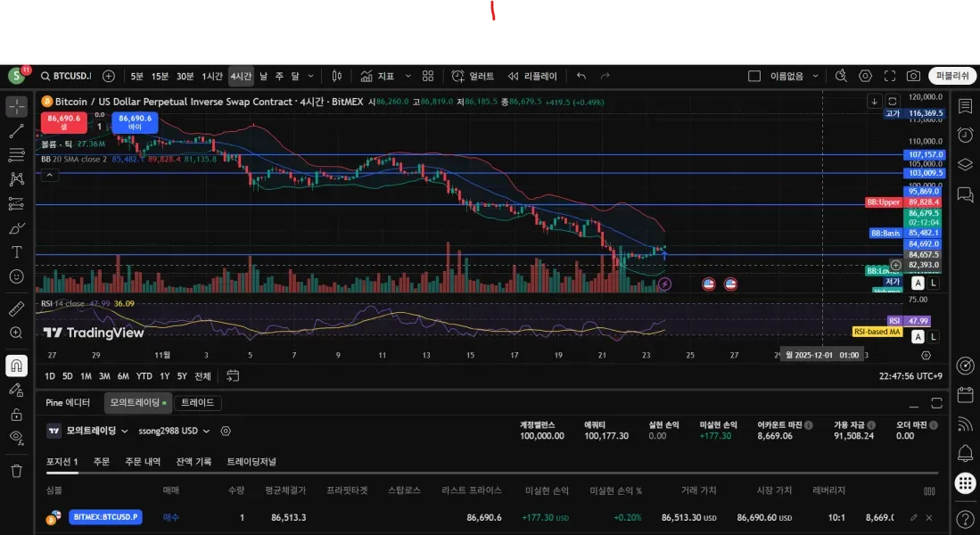Open the alerts clock panel
The image size is (980, 535).
coord(965,135)
